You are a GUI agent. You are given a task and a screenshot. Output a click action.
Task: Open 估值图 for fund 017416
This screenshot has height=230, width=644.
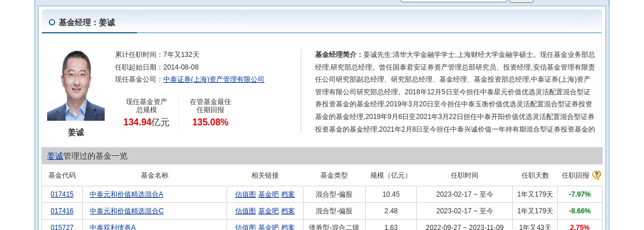(245, 211)
